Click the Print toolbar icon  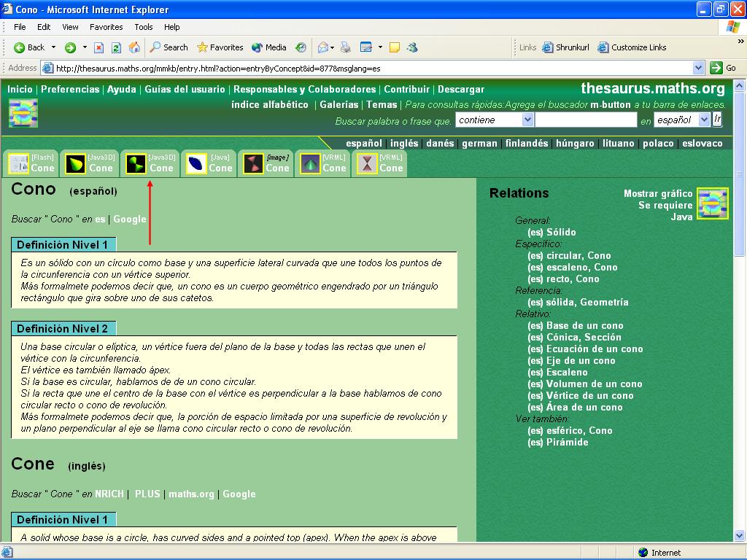(346, 47)
